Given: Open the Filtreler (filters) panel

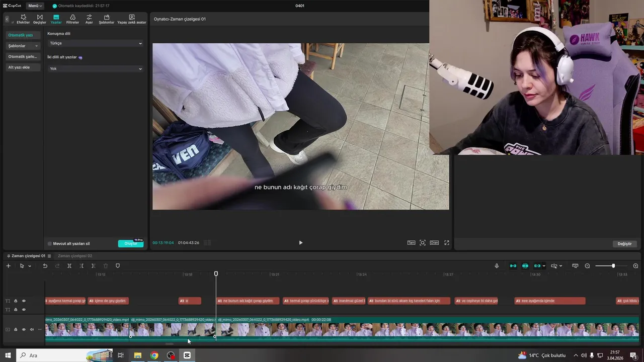Looking at the screenshot, I should click(72, 19).
